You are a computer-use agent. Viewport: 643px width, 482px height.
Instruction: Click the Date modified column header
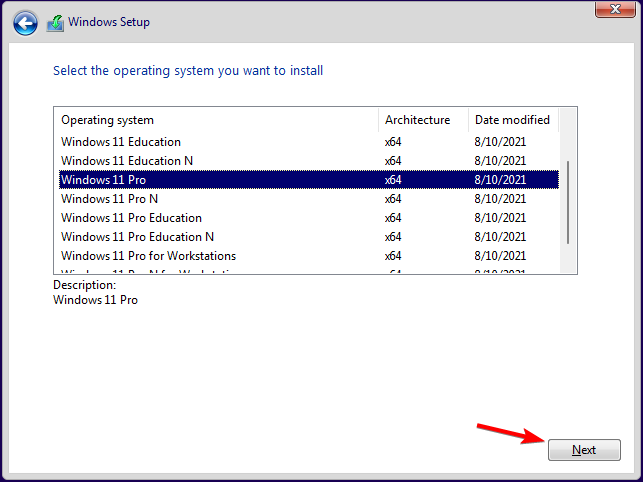513,120
